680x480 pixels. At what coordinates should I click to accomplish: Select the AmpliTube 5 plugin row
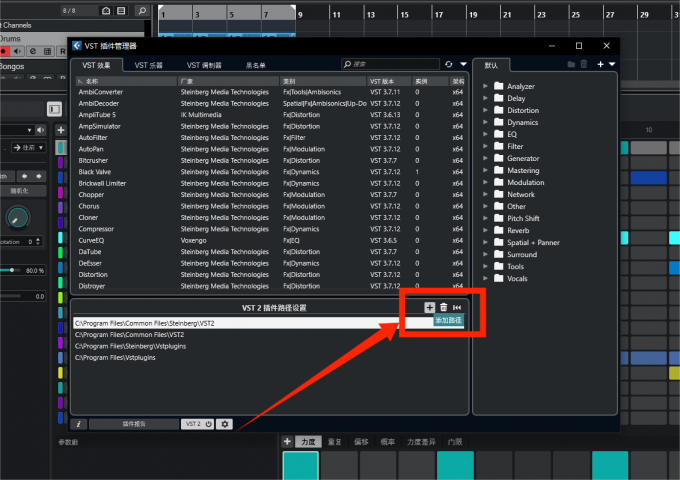tap(270, 115)
